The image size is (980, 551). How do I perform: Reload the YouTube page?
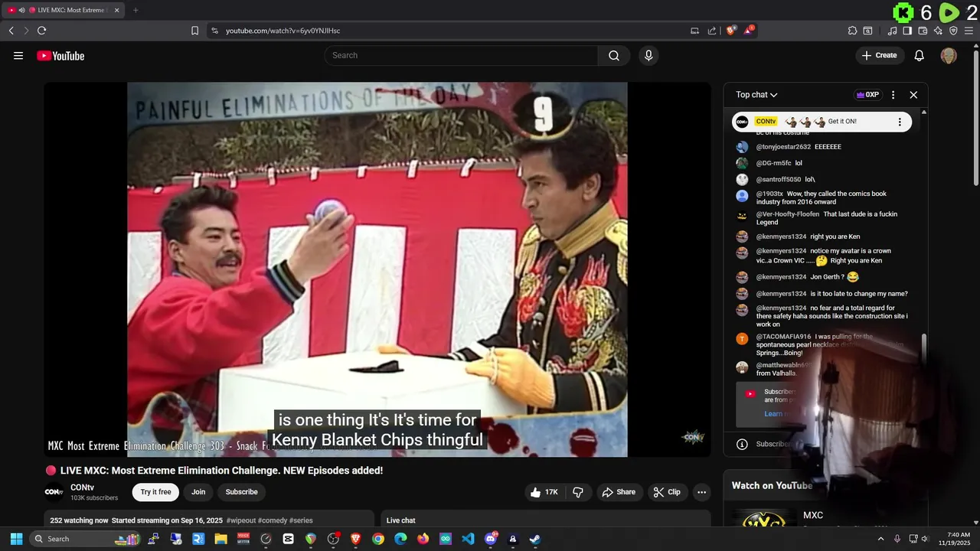41,31
